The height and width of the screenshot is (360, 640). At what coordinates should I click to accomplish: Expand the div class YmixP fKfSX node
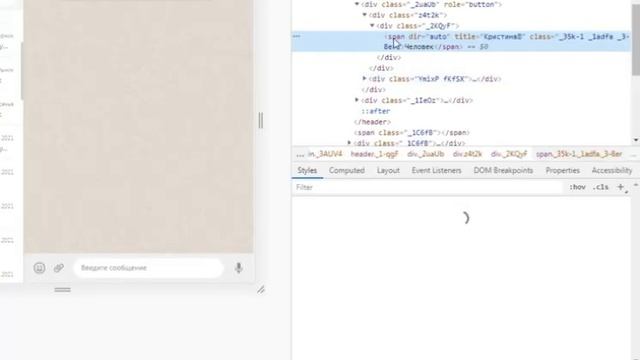click(364, 78)
